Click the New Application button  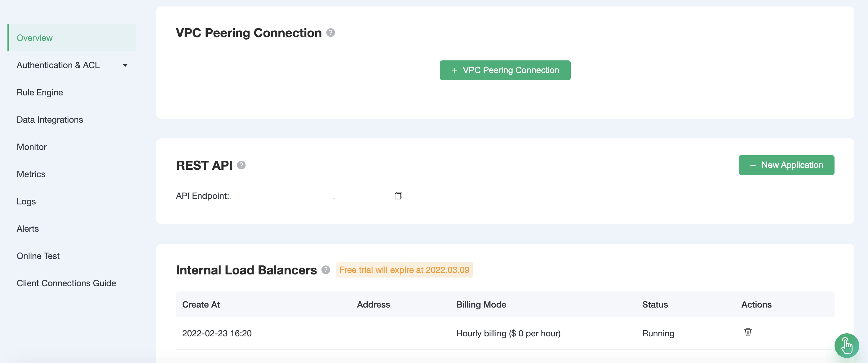[x=786, y=165]
